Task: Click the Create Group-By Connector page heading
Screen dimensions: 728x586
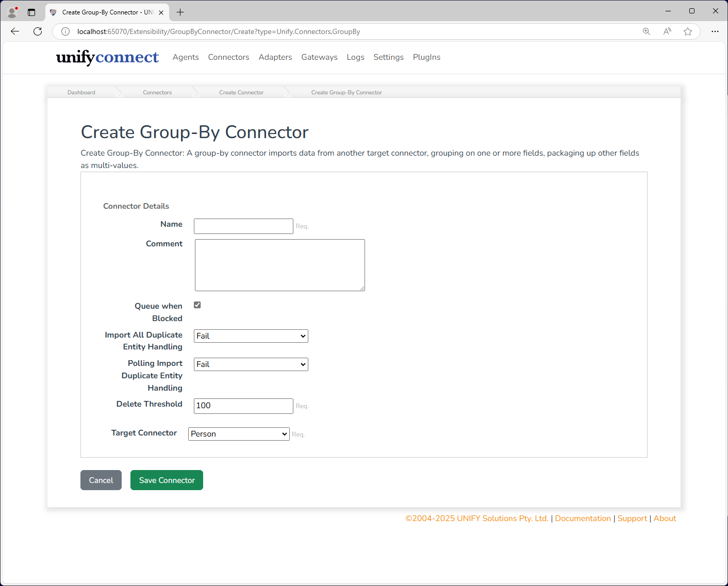Action: click(195, 132)
